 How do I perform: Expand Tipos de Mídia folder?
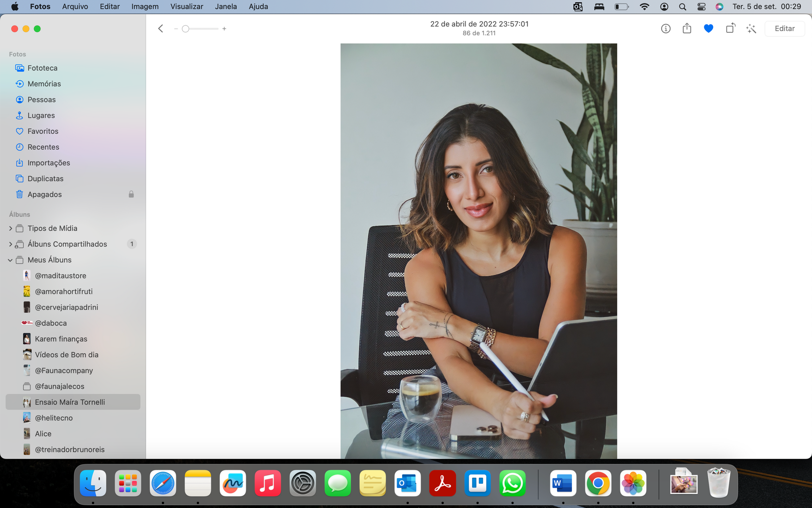pos(10,228)
